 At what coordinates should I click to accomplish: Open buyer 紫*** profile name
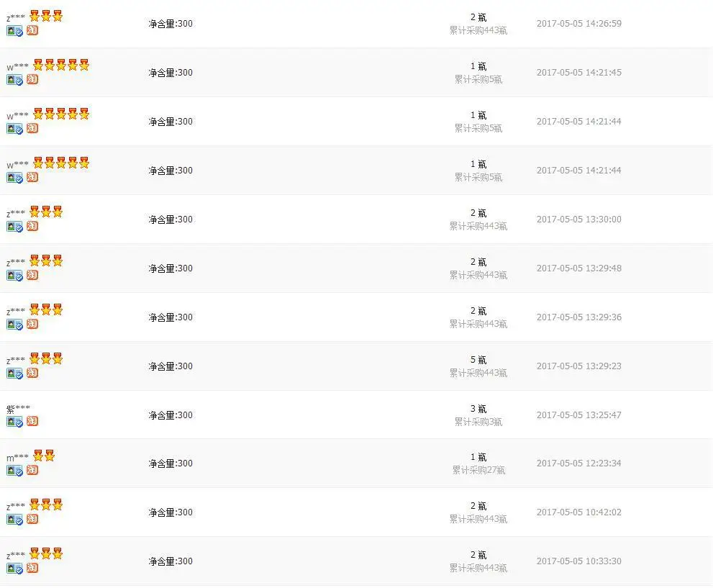18,409
